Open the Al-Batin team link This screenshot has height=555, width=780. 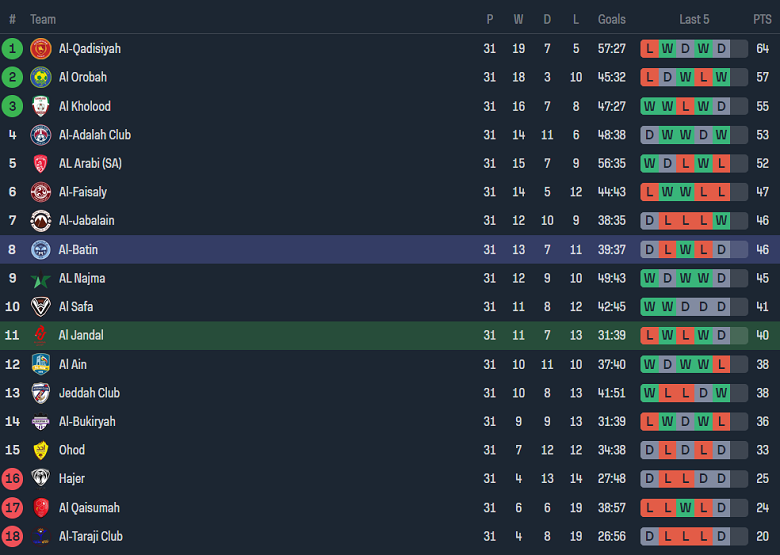[78, 250]
